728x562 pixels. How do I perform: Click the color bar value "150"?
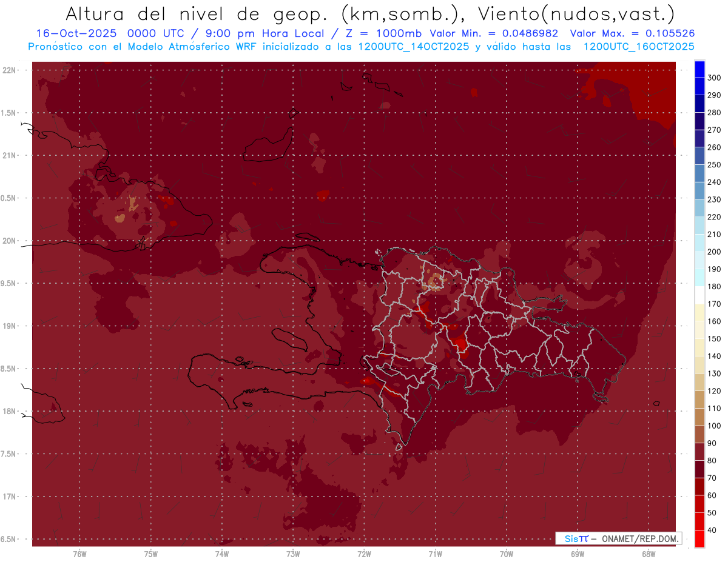point(714,339)
